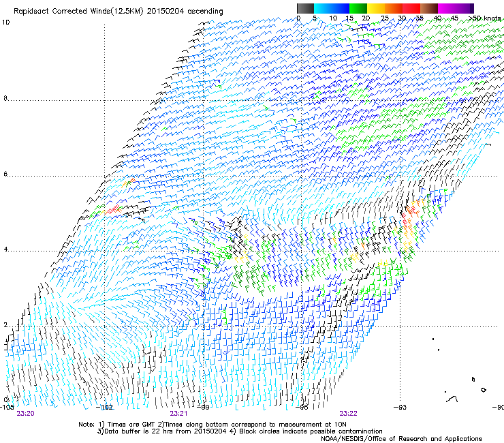Screen dimensions: 504x443
Task: Click the longitude label '-96'
Action: (x=302, y=408)
